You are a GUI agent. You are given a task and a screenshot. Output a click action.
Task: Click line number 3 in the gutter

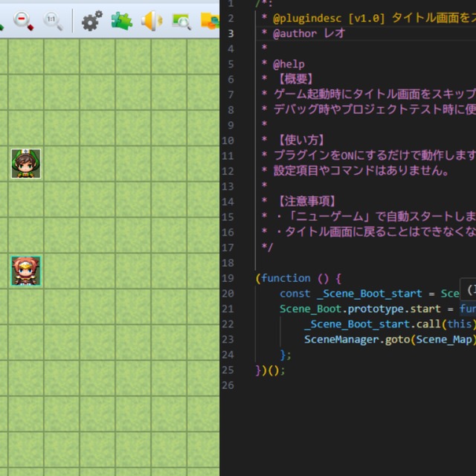231,33
